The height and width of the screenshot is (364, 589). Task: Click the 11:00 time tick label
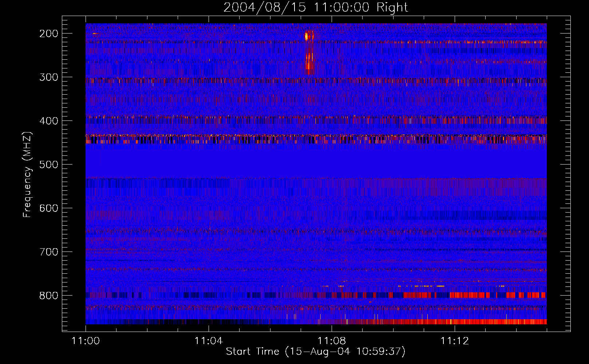(x=86, y=341)
